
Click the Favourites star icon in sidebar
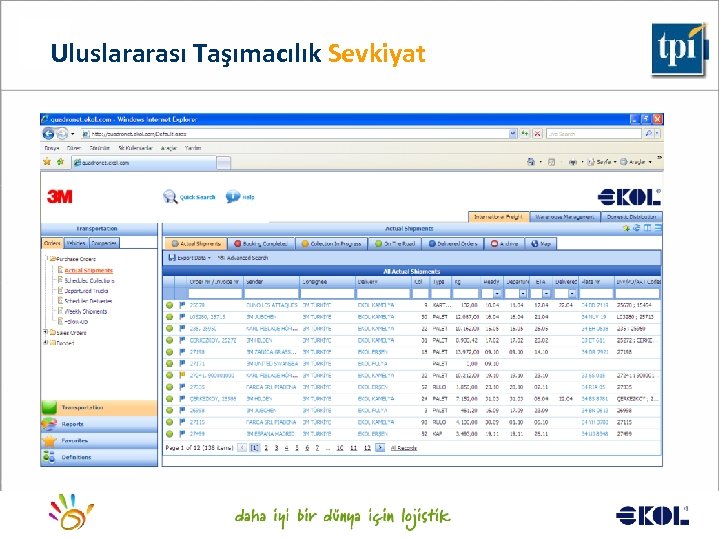pos(49,441)
